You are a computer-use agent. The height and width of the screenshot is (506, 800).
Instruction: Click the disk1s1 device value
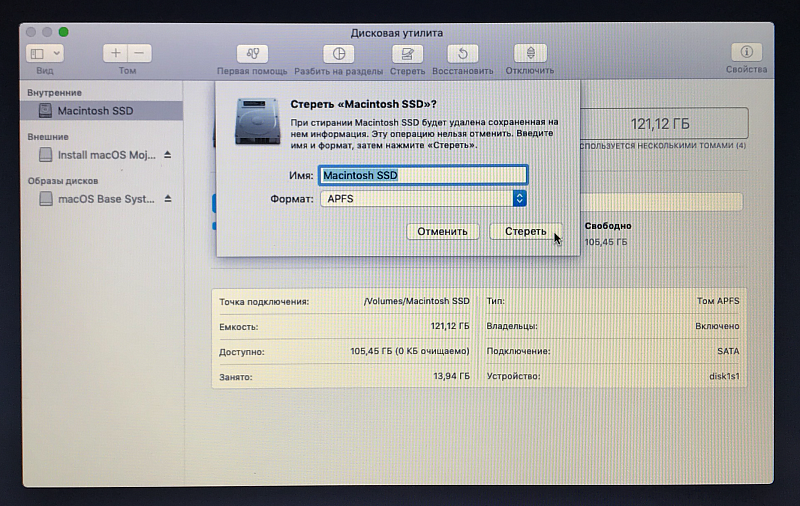pos(724,376)
